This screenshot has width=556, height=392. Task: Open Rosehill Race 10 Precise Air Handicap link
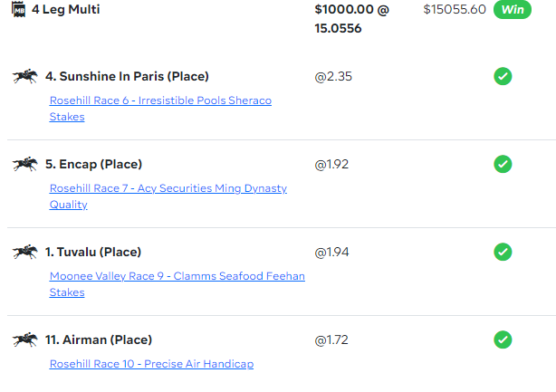[151, 364]
